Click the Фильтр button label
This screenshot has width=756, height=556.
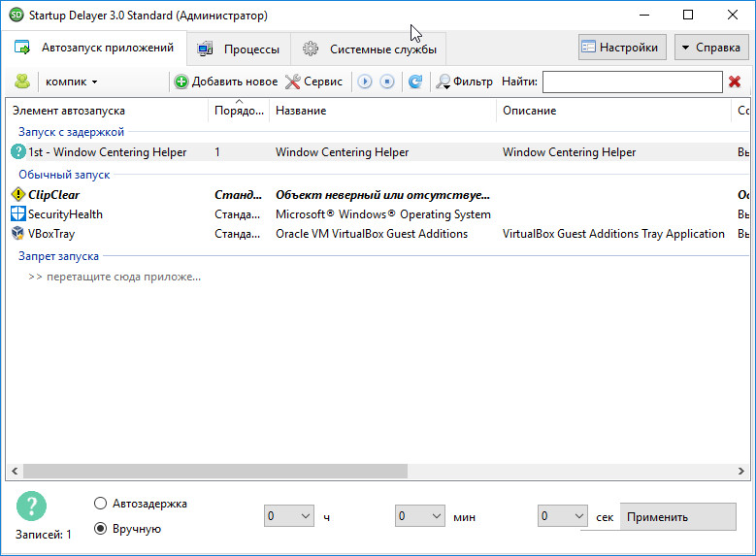pos(473,82)
